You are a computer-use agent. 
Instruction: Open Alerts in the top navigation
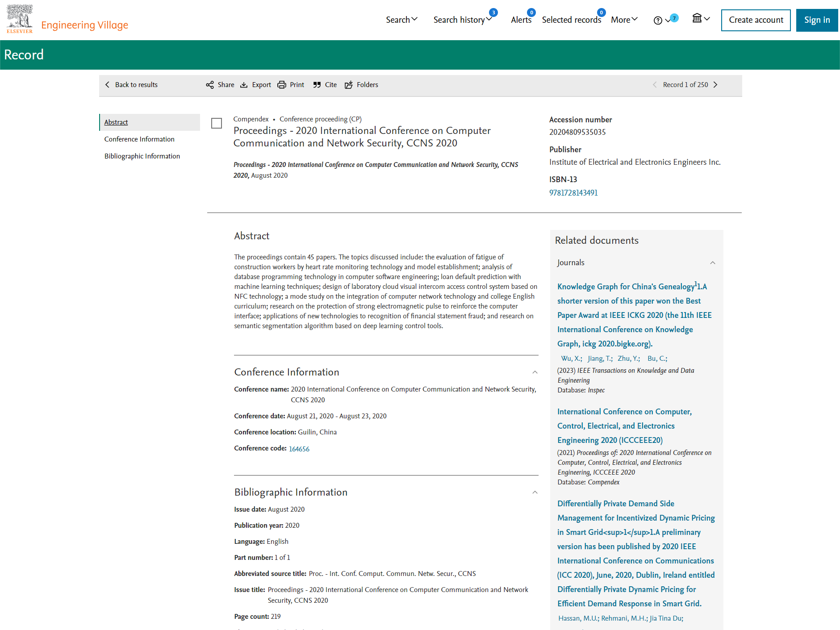[x=521, y=20]
